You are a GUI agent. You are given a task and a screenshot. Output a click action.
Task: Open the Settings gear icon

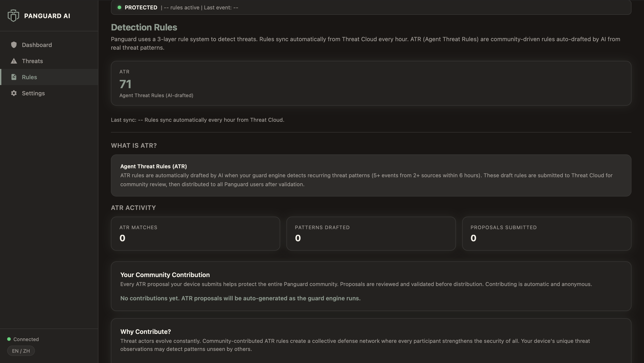pyautogui.click(x=14, y=93)
